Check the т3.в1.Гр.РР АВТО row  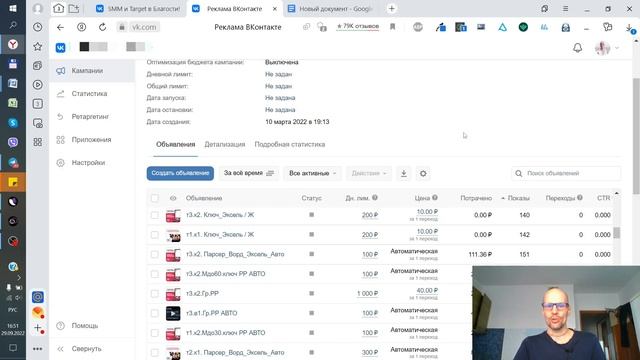[155, 313]
